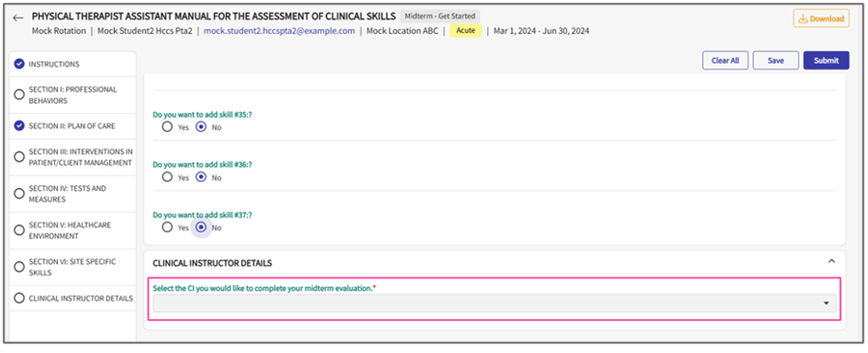Open Clinical Instructor Details in sidebar

click(x=80, y=298)
